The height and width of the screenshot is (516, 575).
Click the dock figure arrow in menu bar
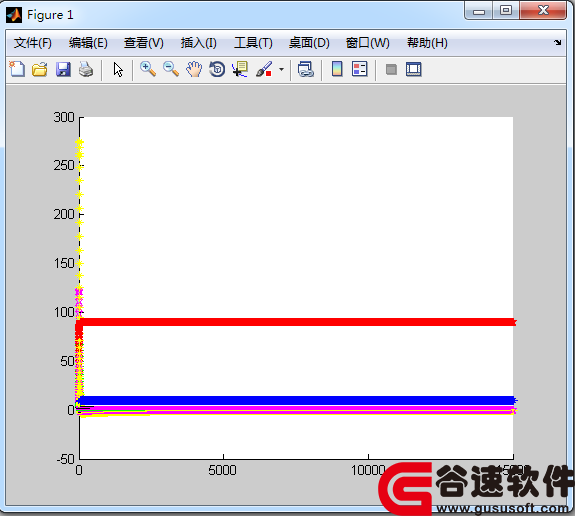point(557,43)
